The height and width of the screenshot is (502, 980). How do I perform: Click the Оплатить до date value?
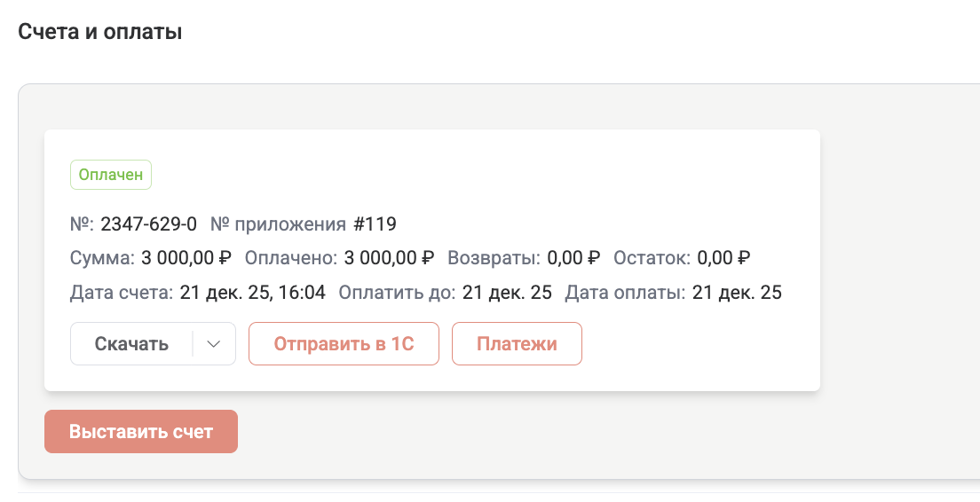point(507,293)
